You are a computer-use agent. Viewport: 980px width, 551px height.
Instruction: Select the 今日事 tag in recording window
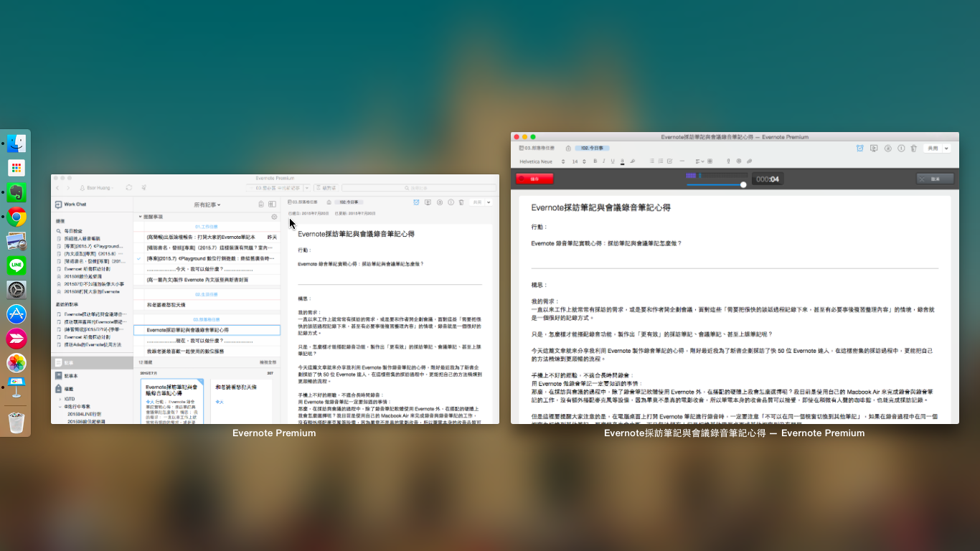point(593,149)
